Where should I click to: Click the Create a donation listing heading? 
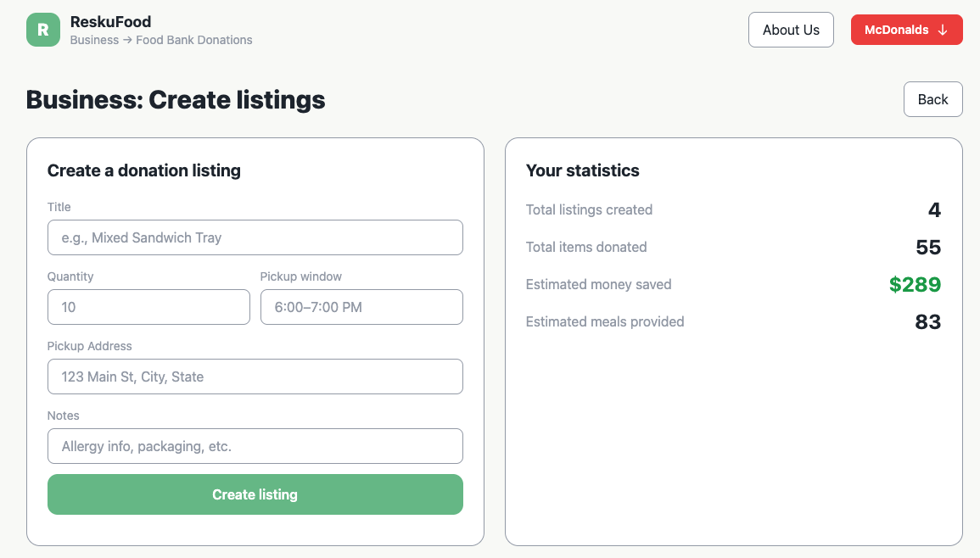pos(144,170)
